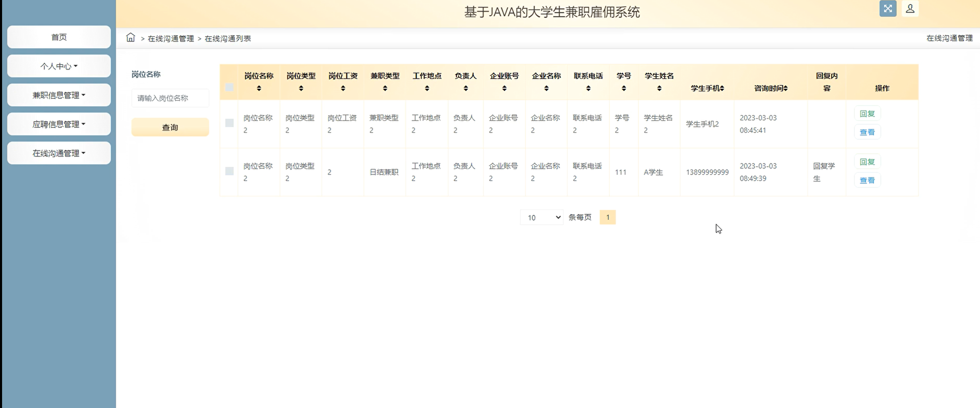980x408 pixels.
Task: Click 回复 for the A学生 row
Action: 868,162
